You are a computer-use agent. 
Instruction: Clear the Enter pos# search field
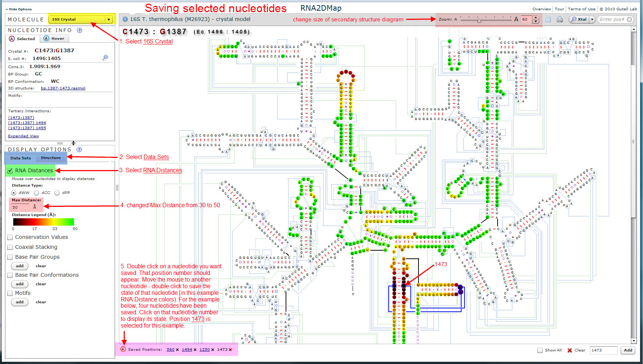click(629, 20)
